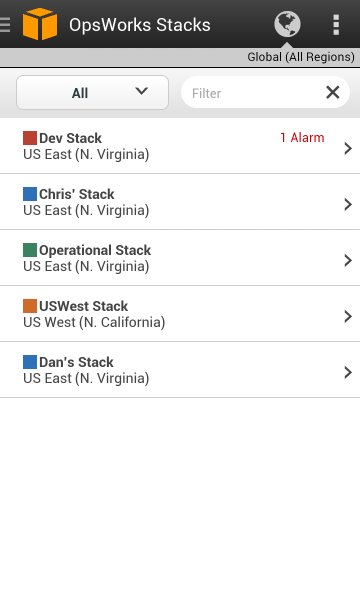Open the three-dot overflow menu
Viewport: 360px width, 615px height.
point(336,25)
